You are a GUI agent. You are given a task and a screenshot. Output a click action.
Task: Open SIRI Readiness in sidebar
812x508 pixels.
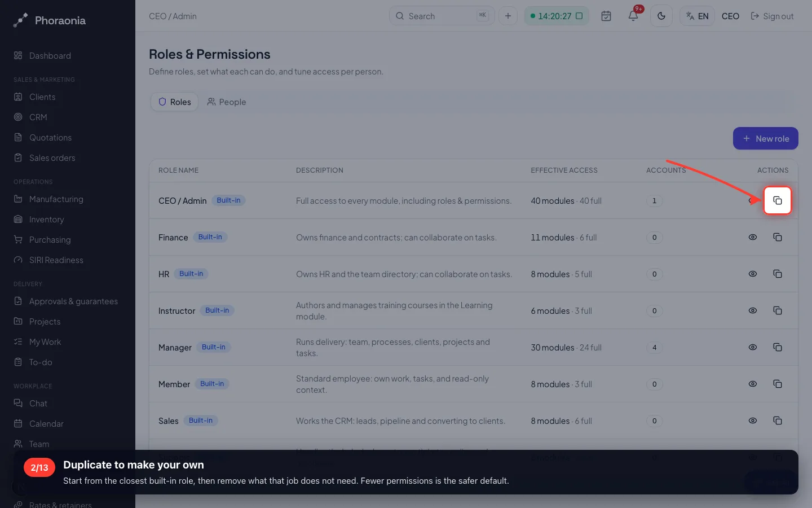[68, 260]
